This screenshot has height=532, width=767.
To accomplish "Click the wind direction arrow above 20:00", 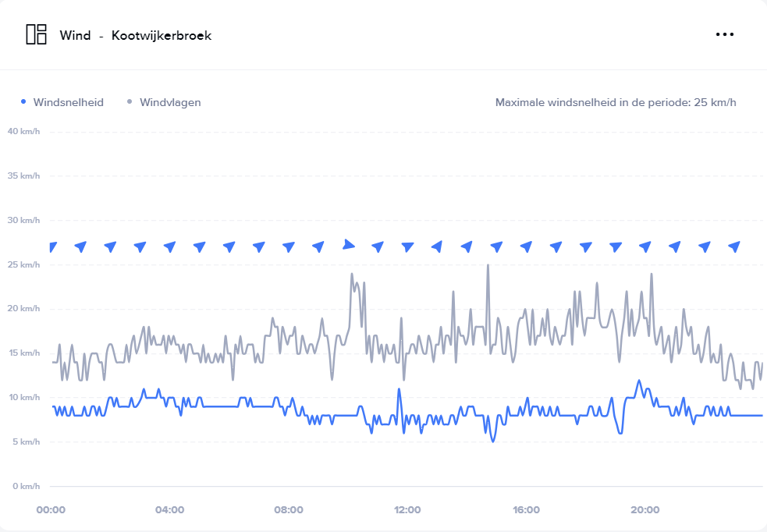I will point(645,246).
